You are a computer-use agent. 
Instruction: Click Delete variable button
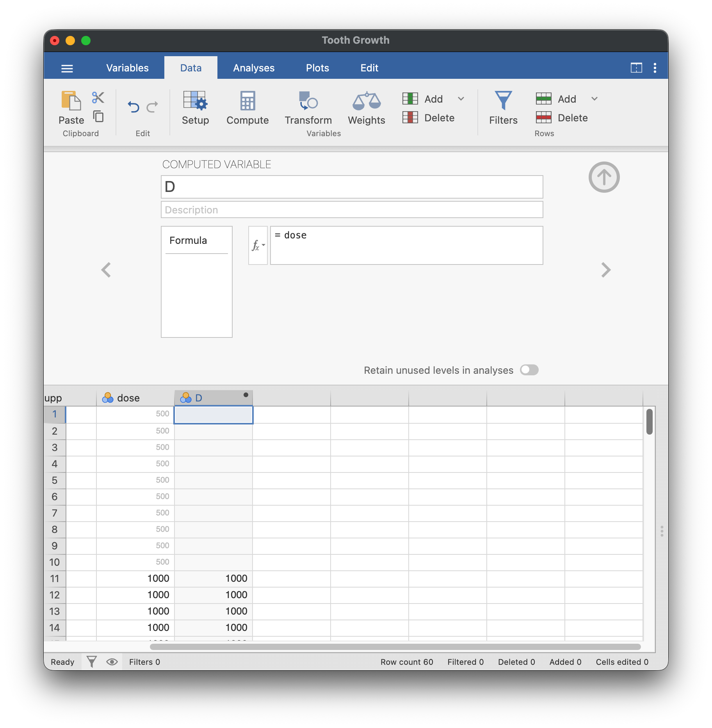pos(429,117)
